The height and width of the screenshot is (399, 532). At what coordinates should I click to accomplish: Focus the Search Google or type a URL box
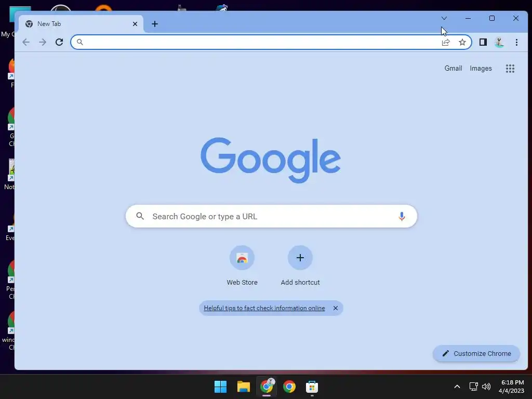(x=271, y=216)
